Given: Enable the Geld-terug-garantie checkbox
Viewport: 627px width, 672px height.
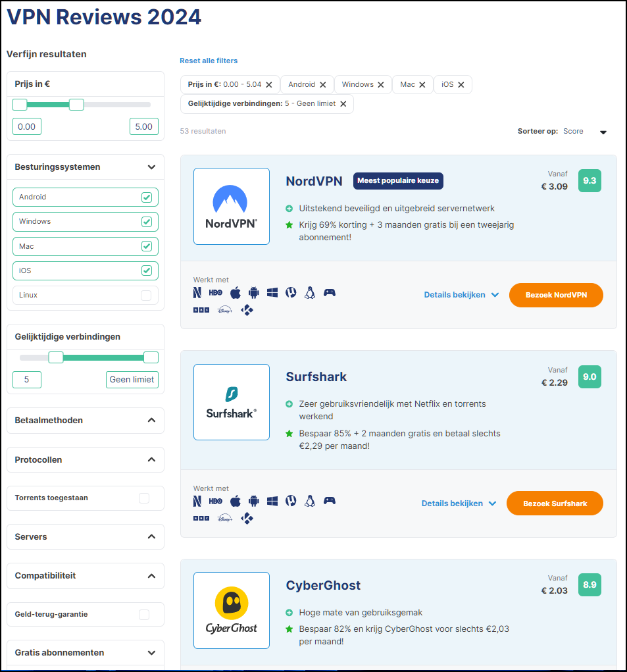Looking at the screenshot, I should (x=144, y=615).
